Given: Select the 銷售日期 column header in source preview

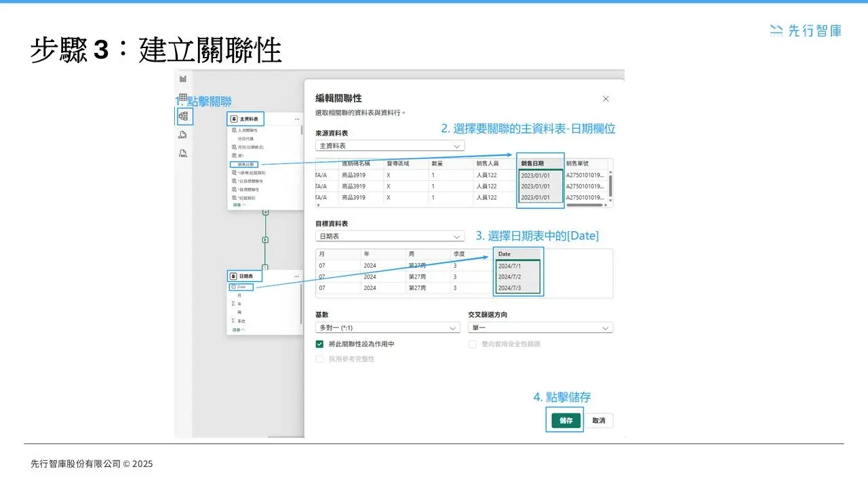Looking at the screenshot, I should (x=540, y=163).
